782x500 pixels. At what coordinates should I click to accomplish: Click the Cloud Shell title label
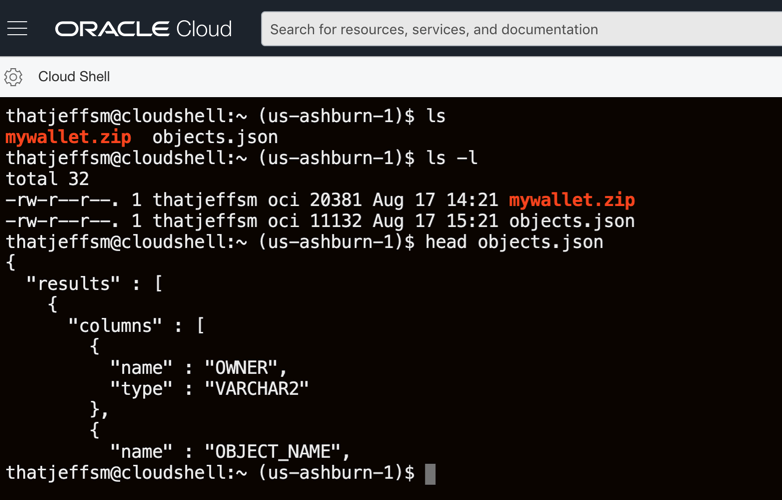point(74,76)
